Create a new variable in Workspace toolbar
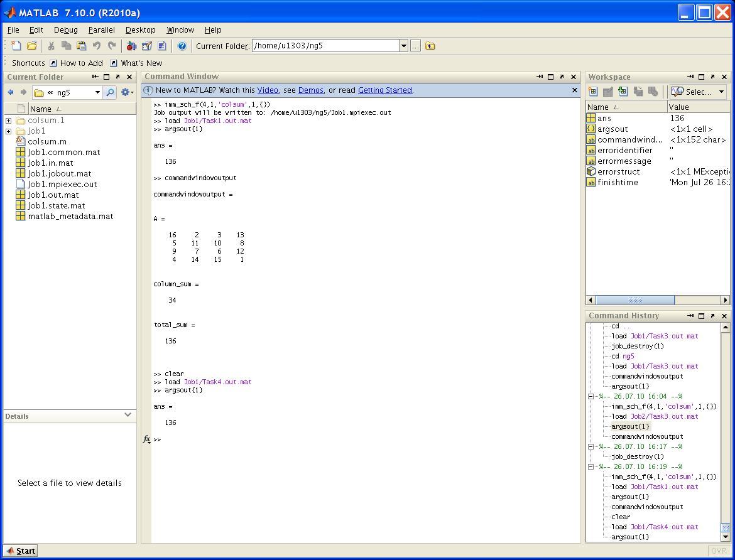735x560 pixels. 593,92
